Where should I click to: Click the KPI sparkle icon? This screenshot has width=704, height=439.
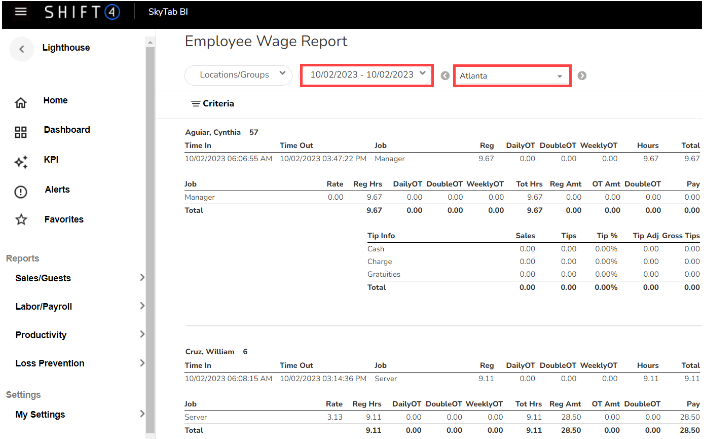click(21, 161)
